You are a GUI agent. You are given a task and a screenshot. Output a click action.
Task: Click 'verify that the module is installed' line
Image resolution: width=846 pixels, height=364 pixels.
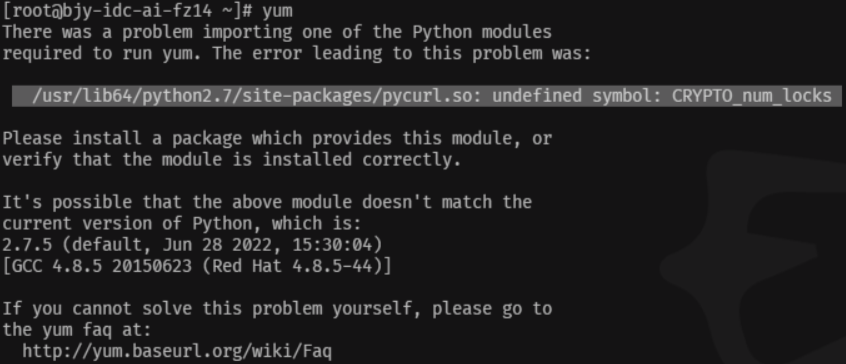pos(232,160)
